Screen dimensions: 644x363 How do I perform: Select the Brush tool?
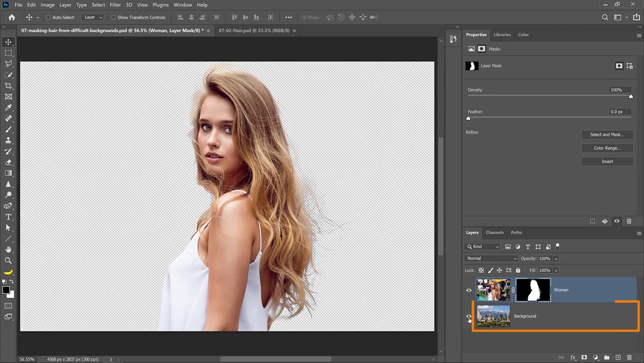[x=8, y=129]
